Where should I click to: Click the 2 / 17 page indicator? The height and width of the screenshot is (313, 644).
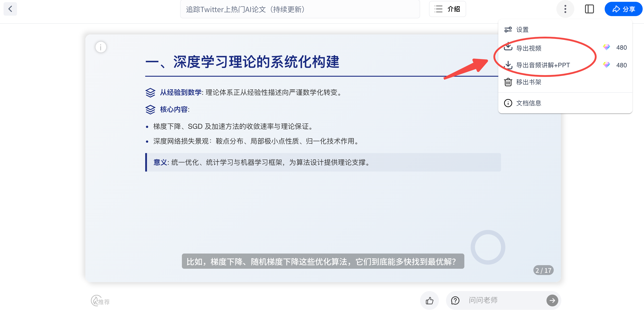click(543, 270)
